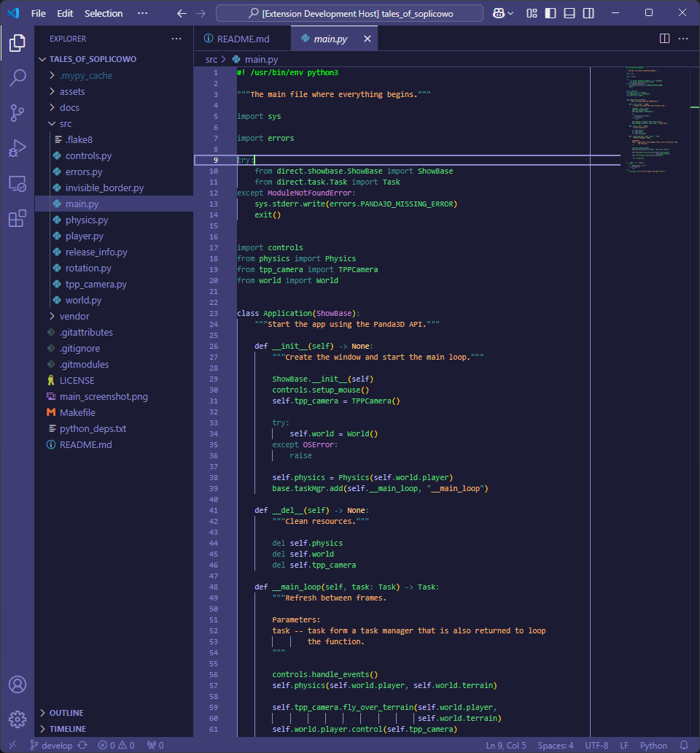Open Copilot chat dropdown arrow
The width and height of the screenshot is (700, 753).
[510, 13]
